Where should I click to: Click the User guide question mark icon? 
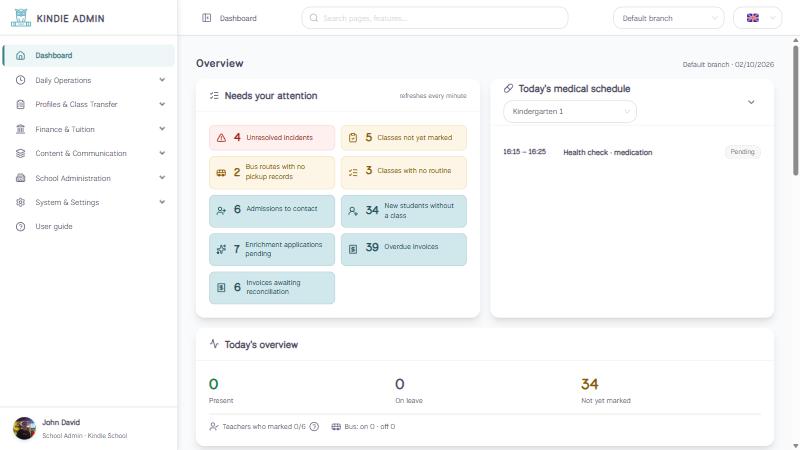20,227
